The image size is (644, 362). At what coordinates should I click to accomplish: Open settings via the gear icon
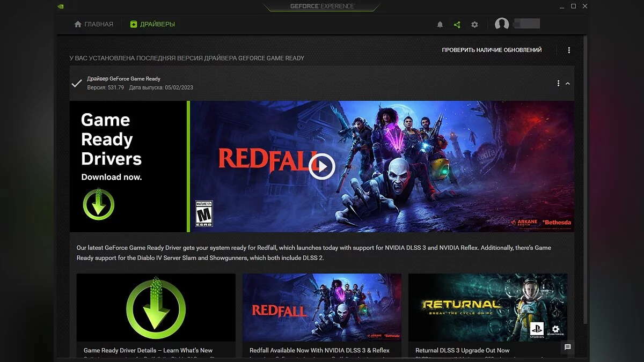pyautogui.click(x=474, y=25)
